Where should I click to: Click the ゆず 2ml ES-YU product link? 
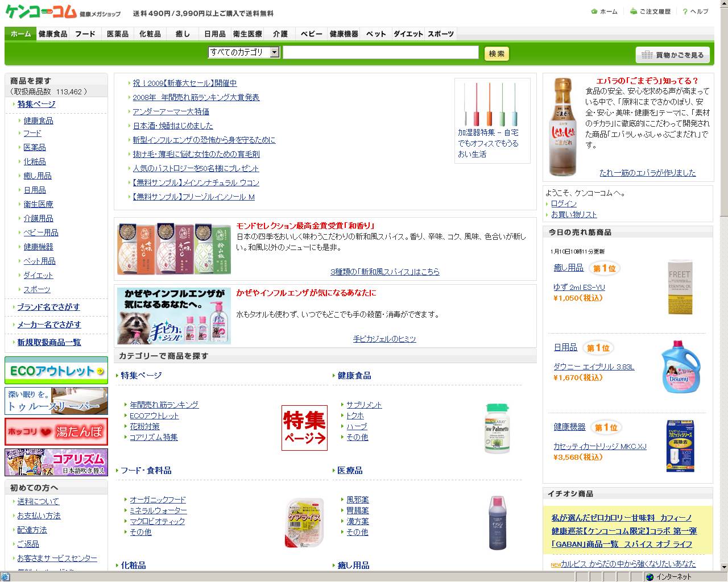[x=579, y=287]
